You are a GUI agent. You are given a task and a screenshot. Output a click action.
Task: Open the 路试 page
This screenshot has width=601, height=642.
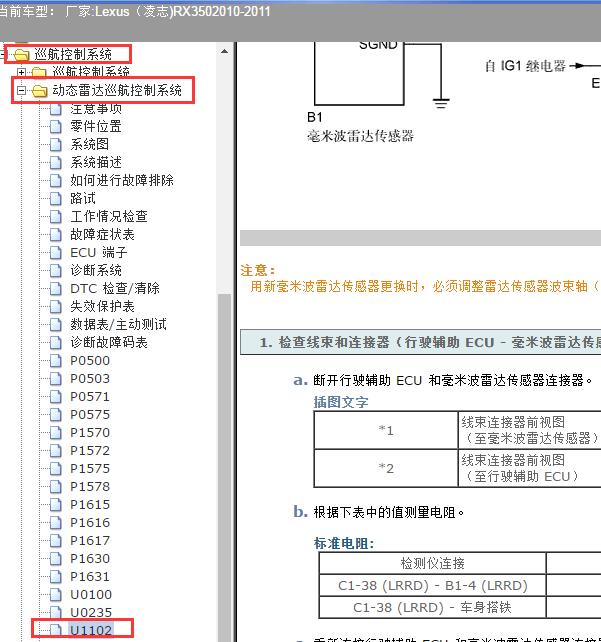coord(83,198)
